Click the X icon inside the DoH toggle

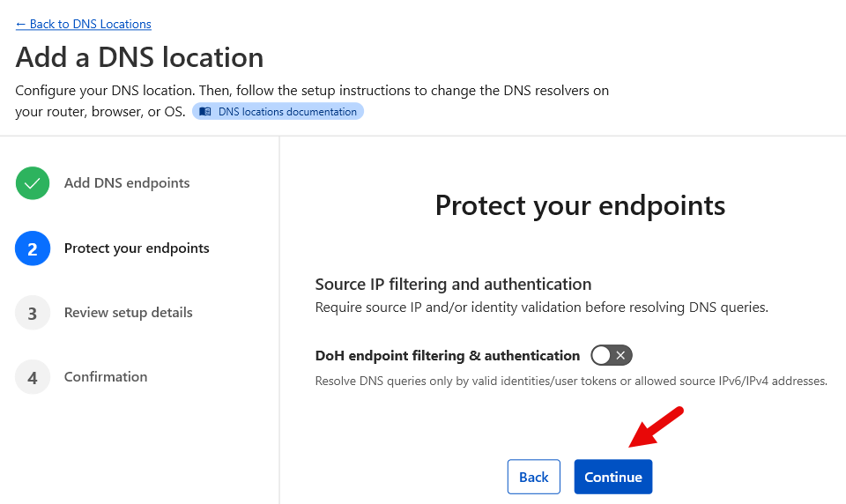(620, 355)
